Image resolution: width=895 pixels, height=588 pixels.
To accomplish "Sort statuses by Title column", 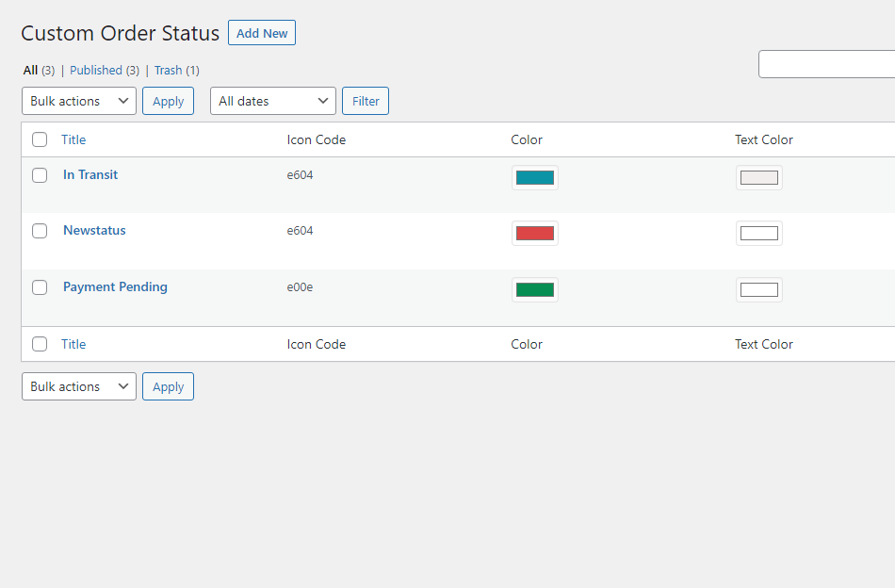I will [73, 139].
